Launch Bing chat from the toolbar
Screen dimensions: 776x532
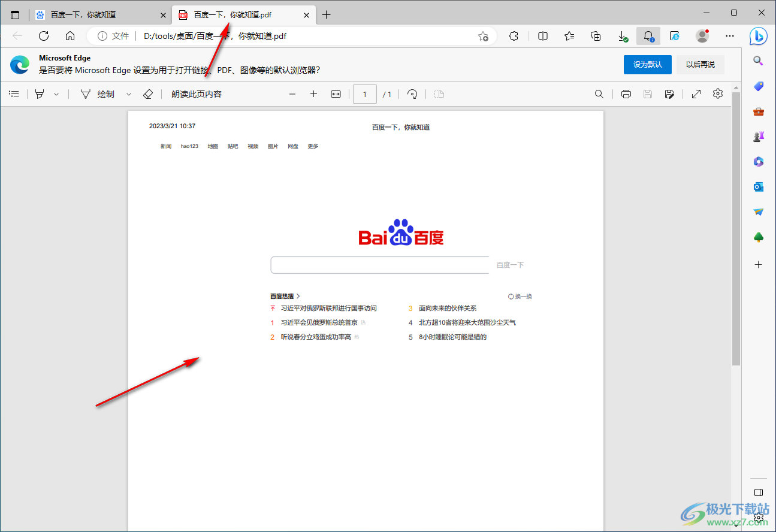(759, 36)
